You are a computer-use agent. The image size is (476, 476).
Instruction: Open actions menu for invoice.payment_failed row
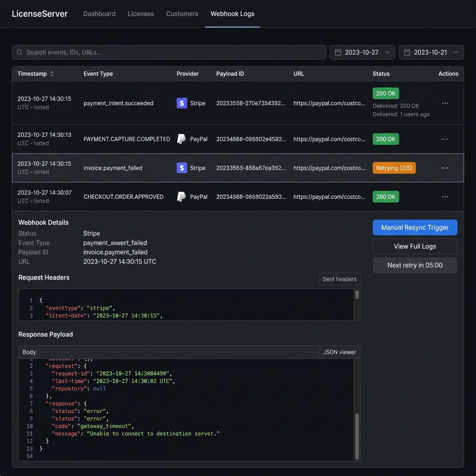[x=445, y=168]
